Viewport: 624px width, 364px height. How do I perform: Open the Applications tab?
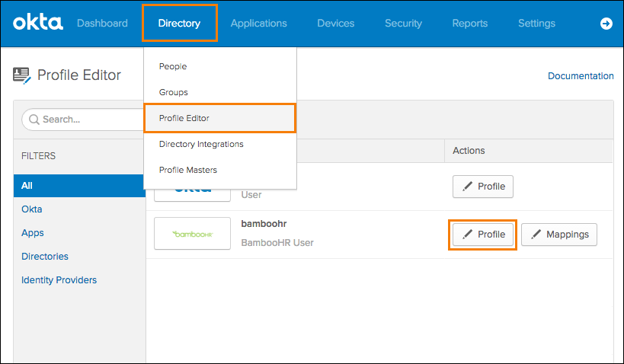[259, 23]
